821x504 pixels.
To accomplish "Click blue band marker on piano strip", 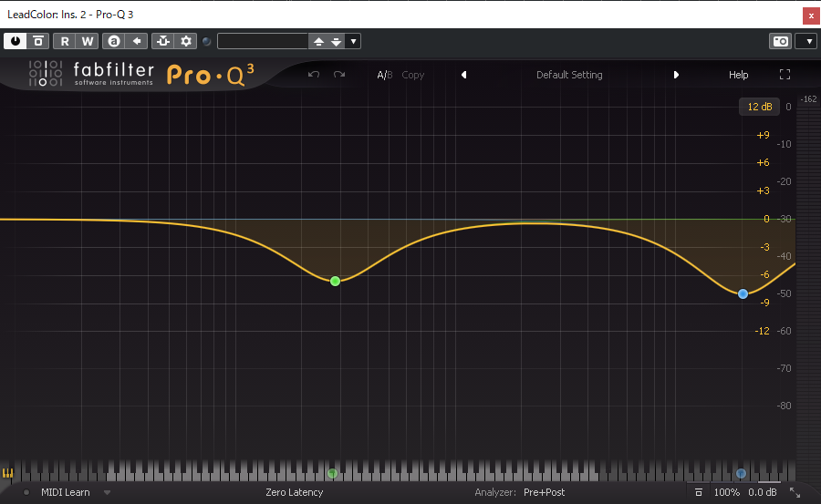I will pos(741,474).
